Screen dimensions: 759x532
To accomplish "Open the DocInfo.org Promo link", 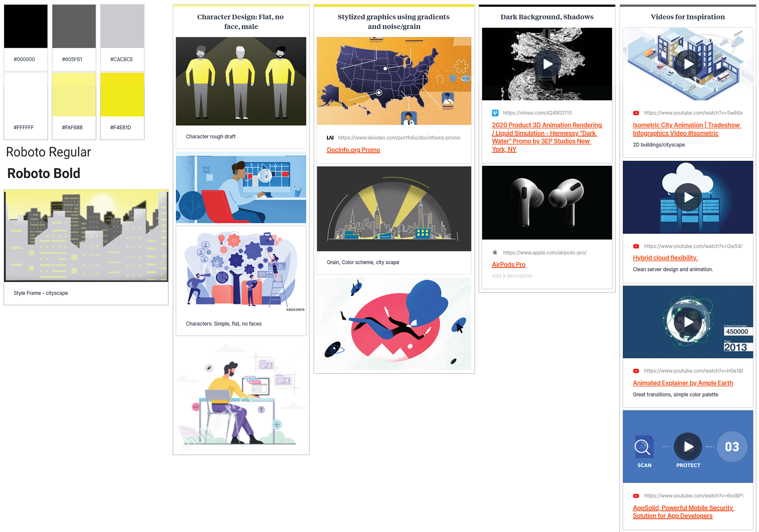I will pos(353,150).
